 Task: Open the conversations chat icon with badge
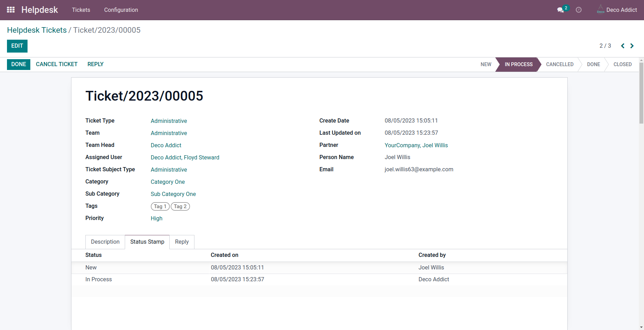(x=562, y=9)
